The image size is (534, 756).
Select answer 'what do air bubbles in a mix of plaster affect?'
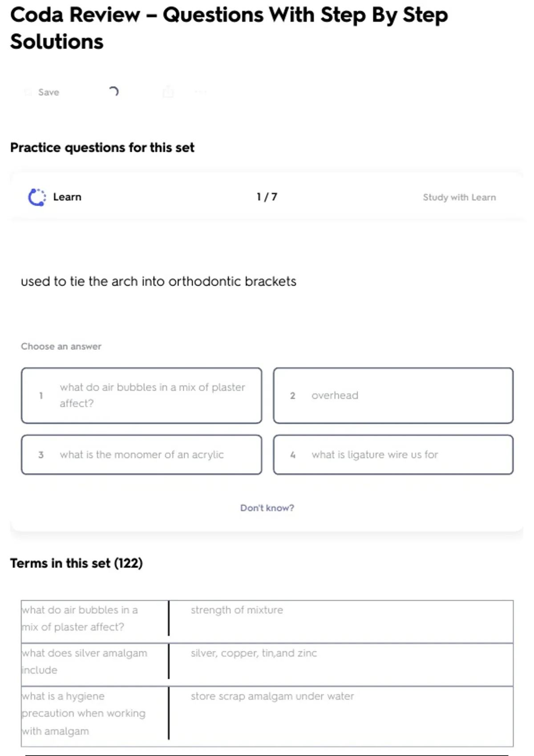(142, 395)
